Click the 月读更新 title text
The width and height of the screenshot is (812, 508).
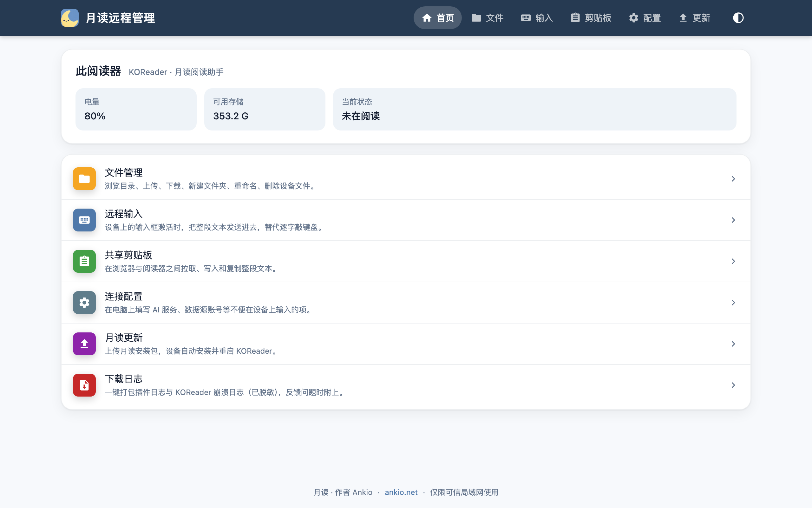click(123, 338)
